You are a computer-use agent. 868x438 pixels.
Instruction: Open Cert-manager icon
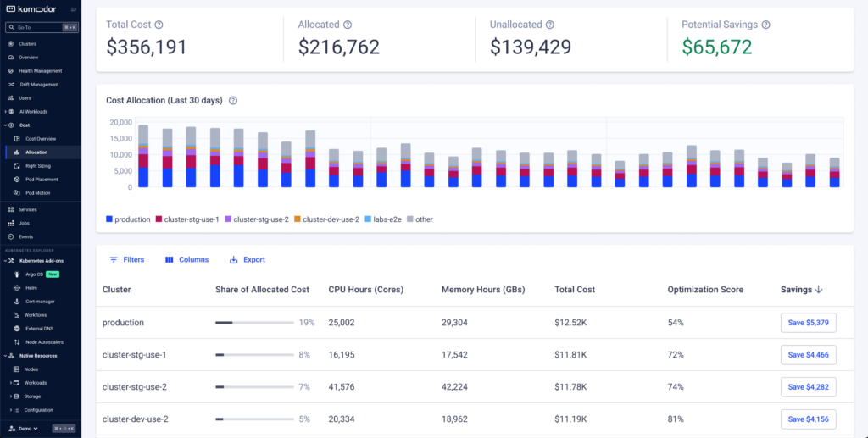point(17,302)
